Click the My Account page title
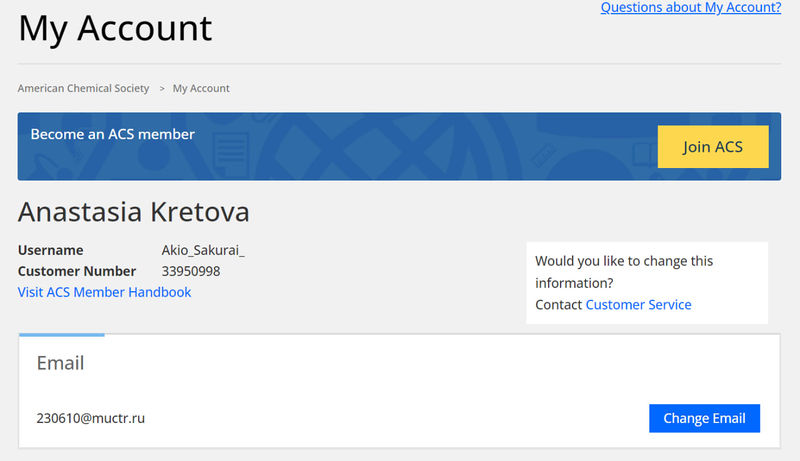800x461 pixels. [x=115, y=29]
